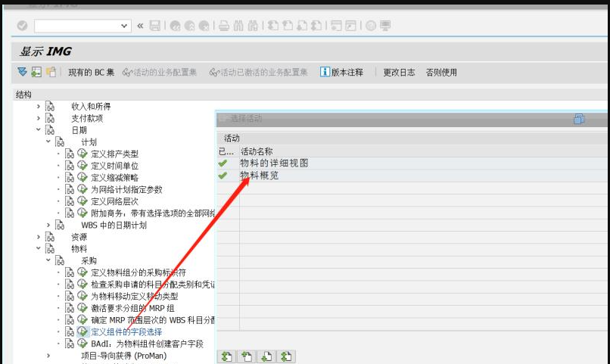Click the blue Expand All subtree icon
Image resolution: width=610 pixels, height=364 pixels.
click(x=22, y=72)
